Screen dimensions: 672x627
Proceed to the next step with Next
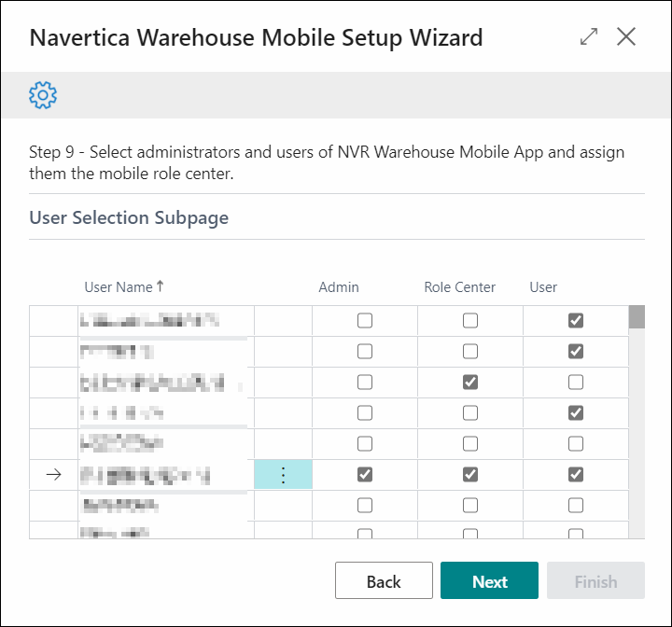(489, 580)
